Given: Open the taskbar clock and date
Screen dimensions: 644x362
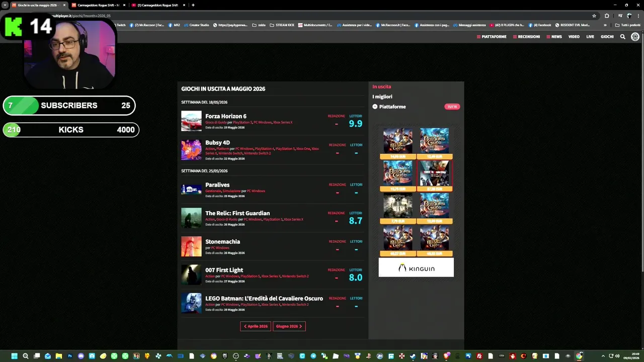Looking at the screenshot, I should pyautogui.click(x=631, y=356).
